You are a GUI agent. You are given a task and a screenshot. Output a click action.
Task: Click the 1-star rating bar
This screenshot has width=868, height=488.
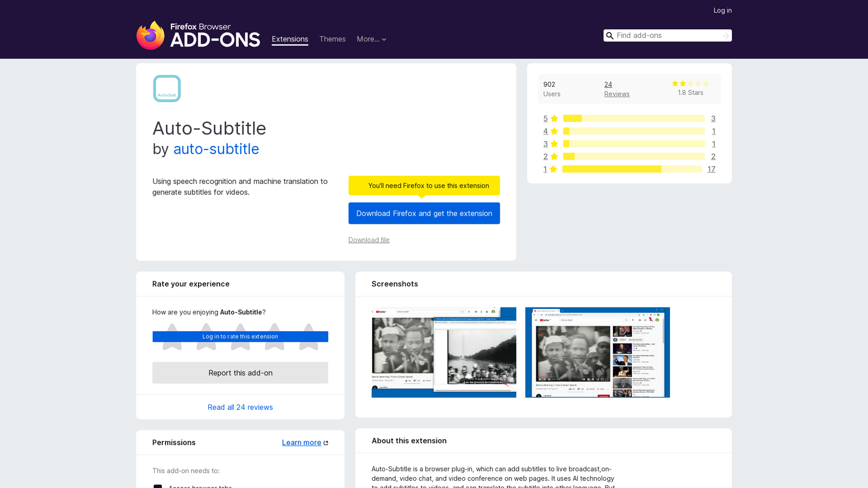632,169
